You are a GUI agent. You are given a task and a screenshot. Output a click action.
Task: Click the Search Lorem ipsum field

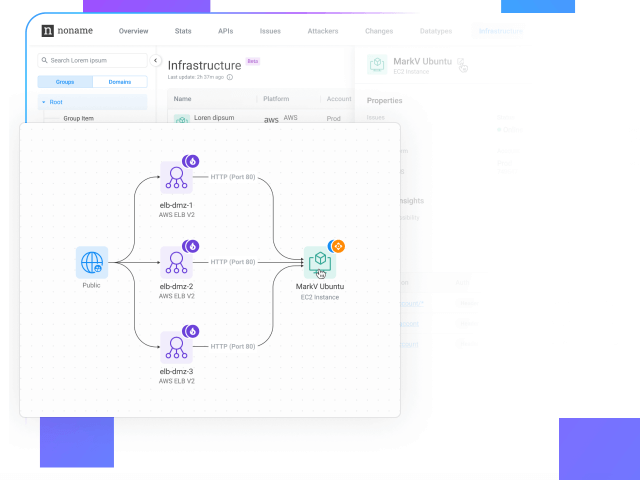pyautogui.click(x=92, y=60)
